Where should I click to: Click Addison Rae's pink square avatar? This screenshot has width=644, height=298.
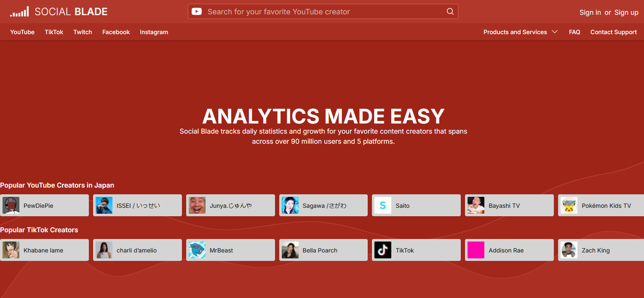point(476,250)
